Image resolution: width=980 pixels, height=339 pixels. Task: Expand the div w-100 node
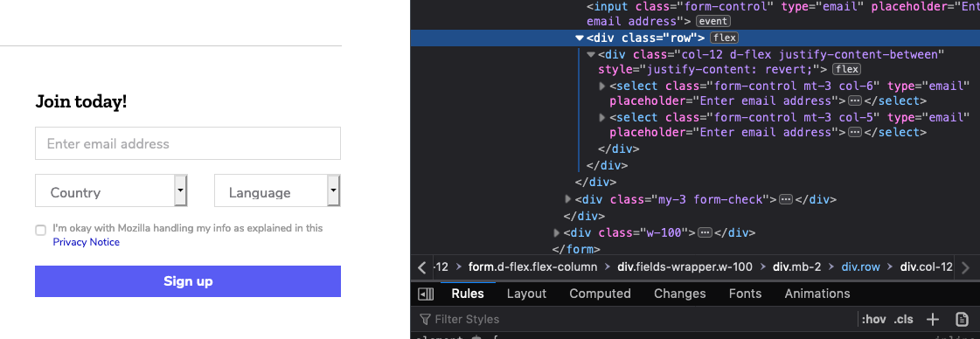(x=557, y=232)
